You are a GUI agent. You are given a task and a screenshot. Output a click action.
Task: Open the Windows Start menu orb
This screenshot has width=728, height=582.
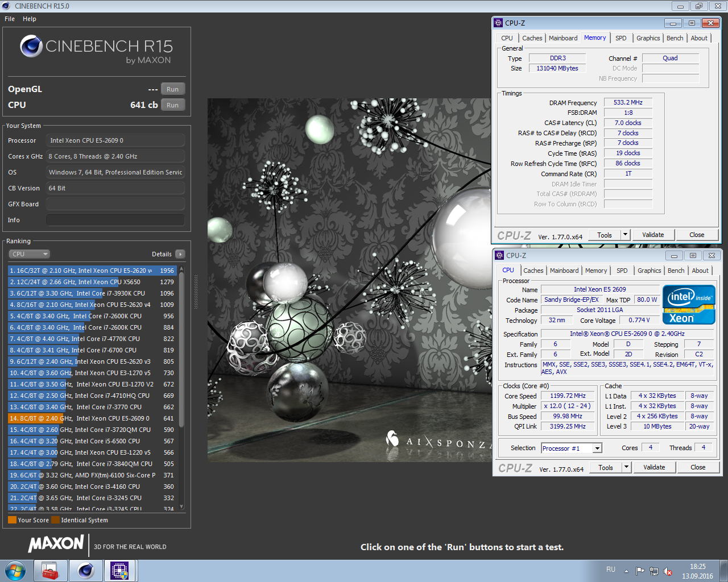15,570
